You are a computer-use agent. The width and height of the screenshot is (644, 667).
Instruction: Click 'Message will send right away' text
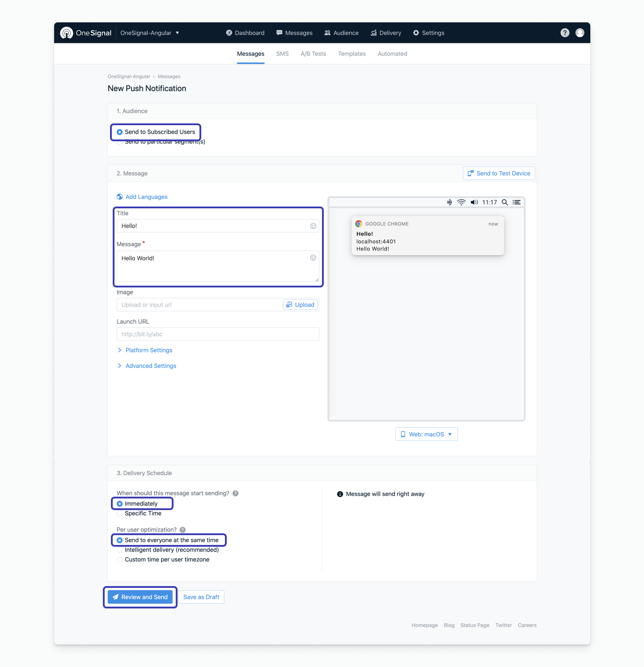[x=385, y=494]
